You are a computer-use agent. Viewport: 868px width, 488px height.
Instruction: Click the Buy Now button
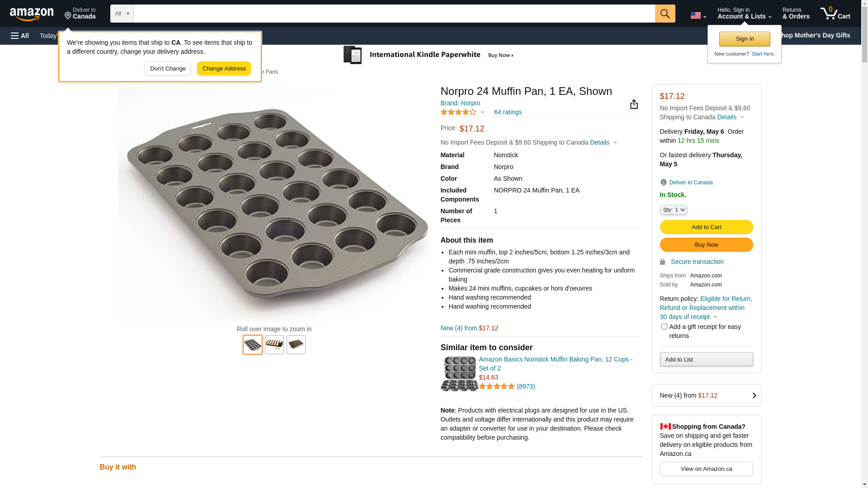[x=706, y=245]
